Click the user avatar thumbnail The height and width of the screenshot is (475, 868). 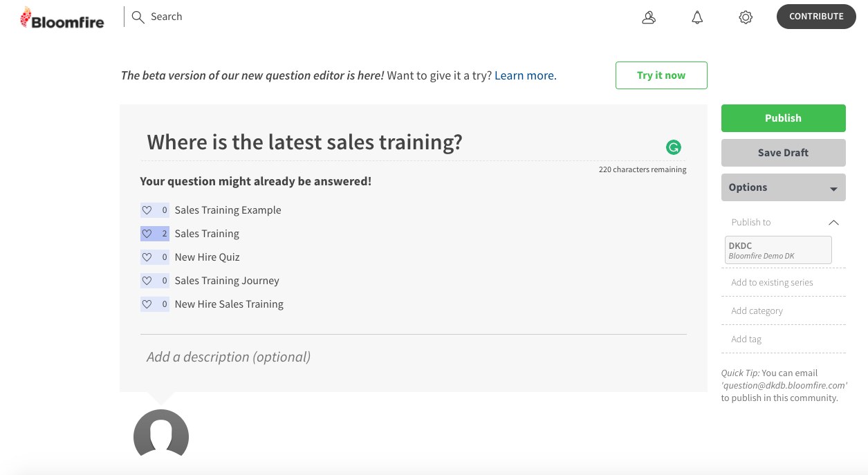click(x=161, y=434)
